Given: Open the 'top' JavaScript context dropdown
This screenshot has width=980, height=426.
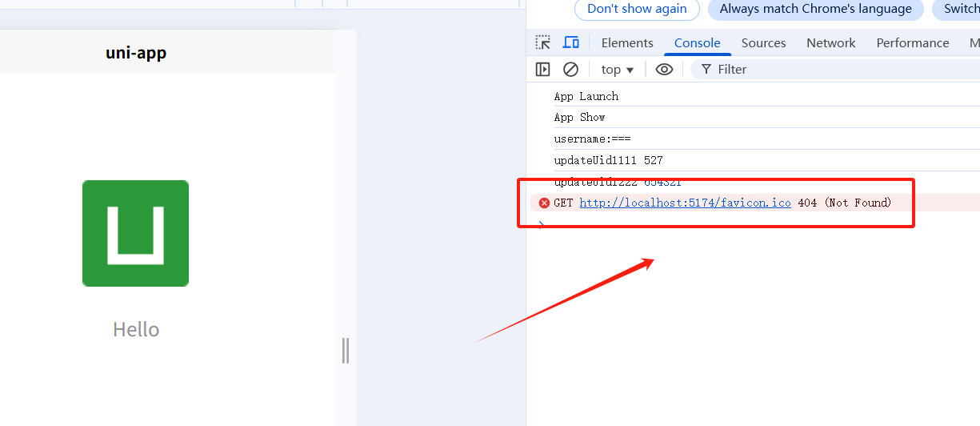Looking at the screenshot, I should click(618, 70).
